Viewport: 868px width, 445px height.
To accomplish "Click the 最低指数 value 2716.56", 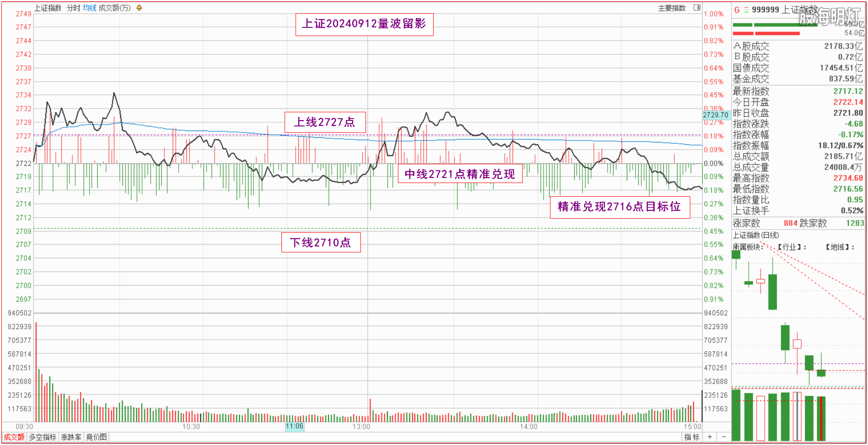I will coord(848,189).
